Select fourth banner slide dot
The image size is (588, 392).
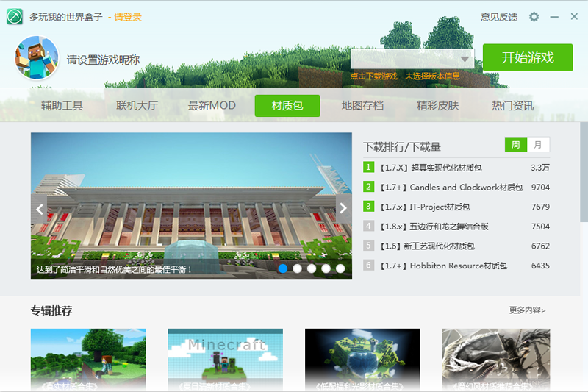point(326,268)
